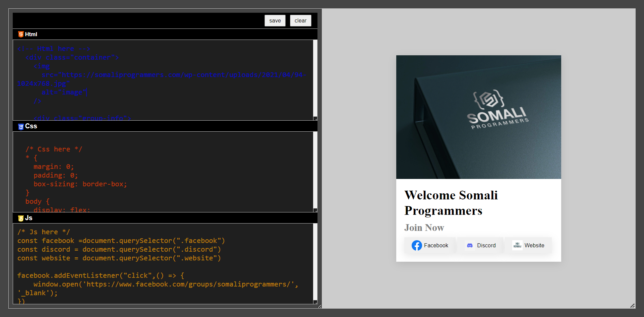Click the 'div class="container"' Html line
This screenshot has height=317, width=644.
tap(72, 57)
